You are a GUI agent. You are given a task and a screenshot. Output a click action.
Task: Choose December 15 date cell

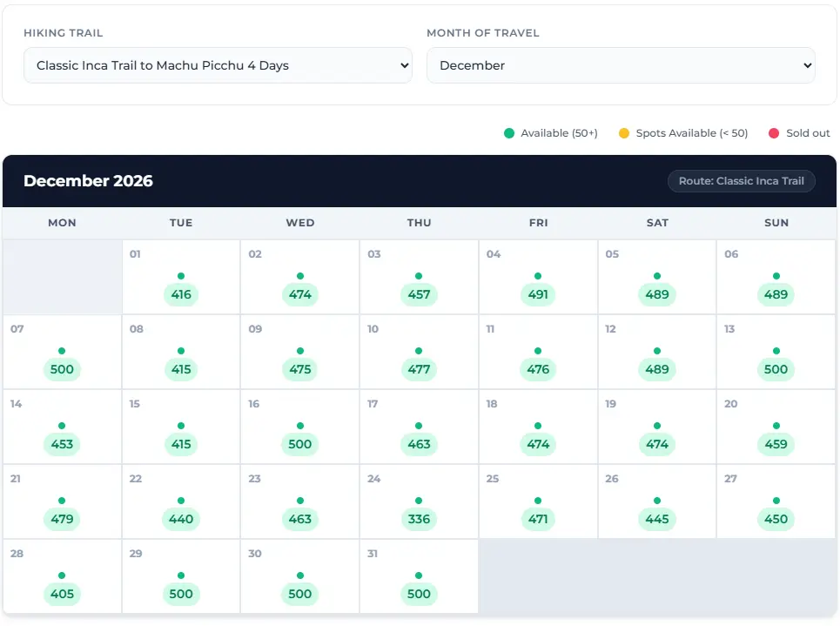pos(181,427)
